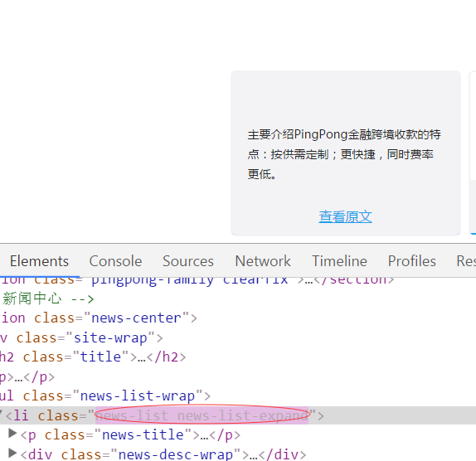Expand the div class news-desc-wrap node
The height and width of the screenshot is (461, 476).
click(12, 453)
